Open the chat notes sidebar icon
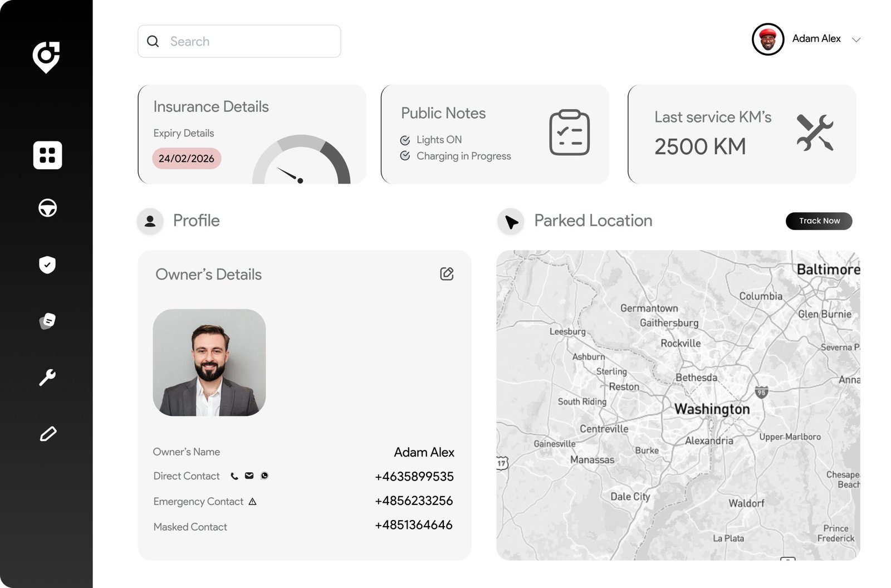891x588 pixels. click(47, 321)
